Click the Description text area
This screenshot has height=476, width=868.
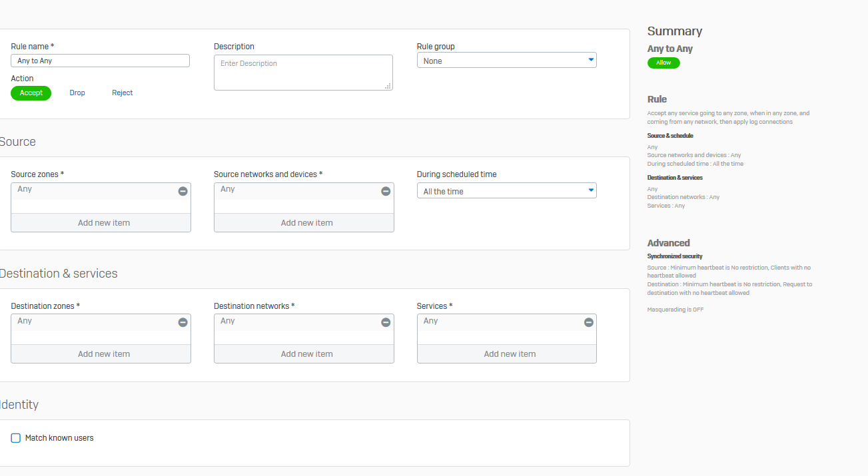coord(303,72)
